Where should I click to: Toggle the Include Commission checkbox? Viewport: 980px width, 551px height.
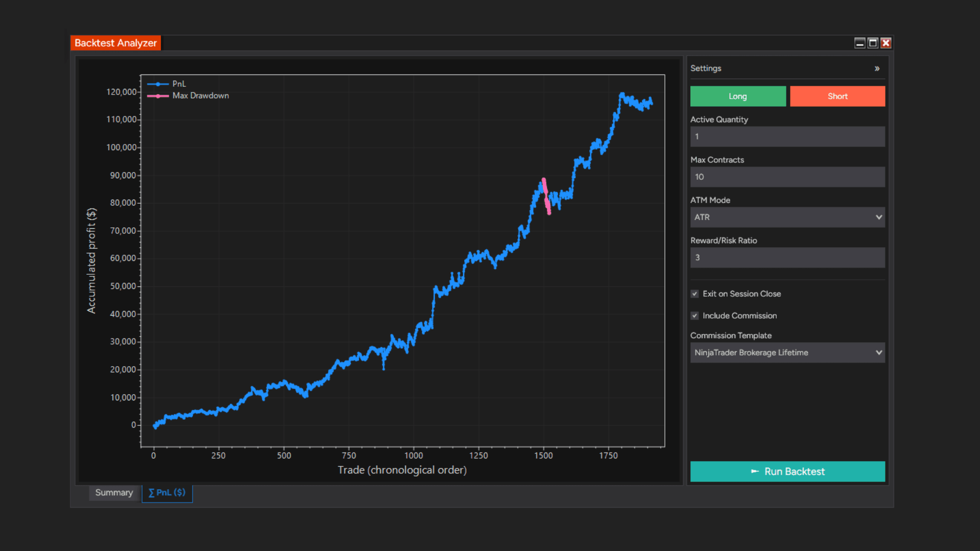695,316
